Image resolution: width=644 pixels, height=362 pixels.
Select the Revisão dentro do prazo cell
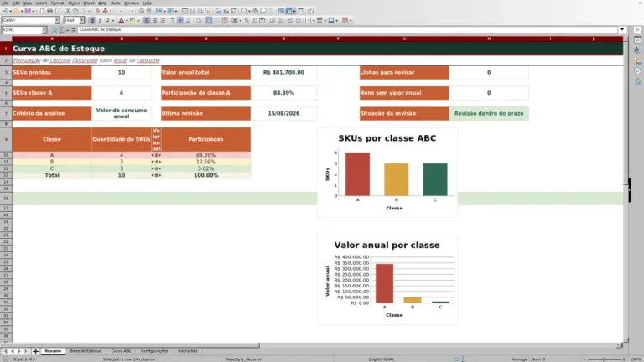[x=489, y=113]
